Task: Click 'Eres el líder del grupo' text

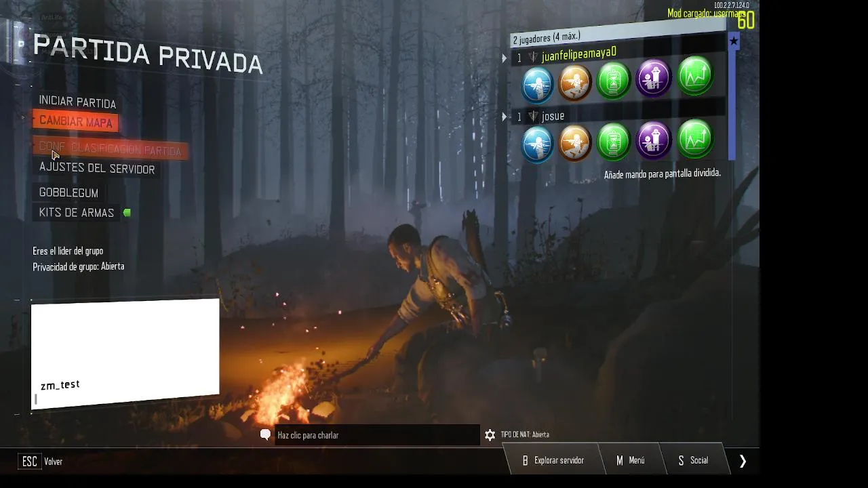Action: (68, 251)
